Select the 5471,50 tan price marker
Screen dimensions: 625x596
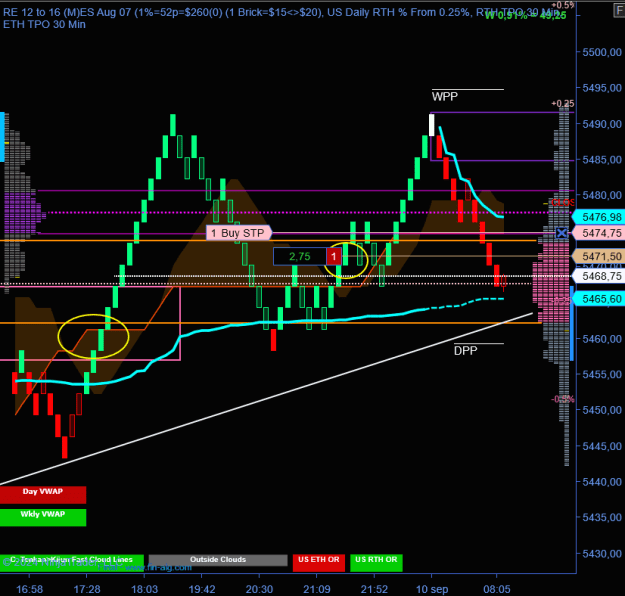point(599,256)
